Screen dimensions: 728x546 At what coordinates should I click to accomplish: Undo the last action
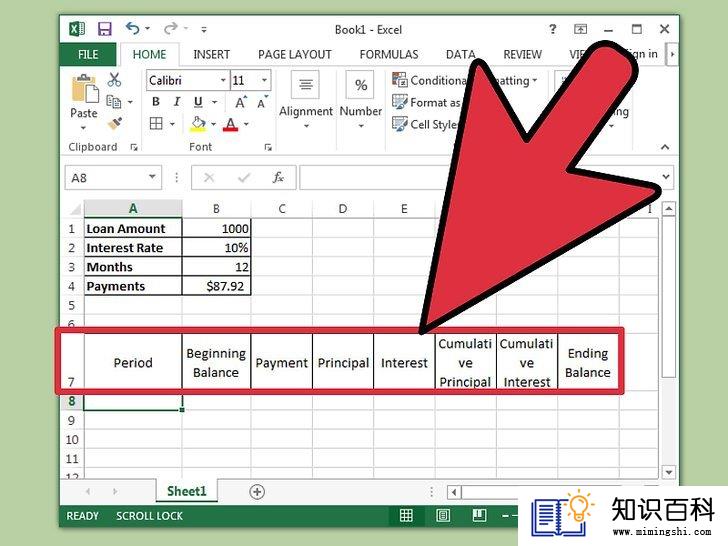(132, 29)
